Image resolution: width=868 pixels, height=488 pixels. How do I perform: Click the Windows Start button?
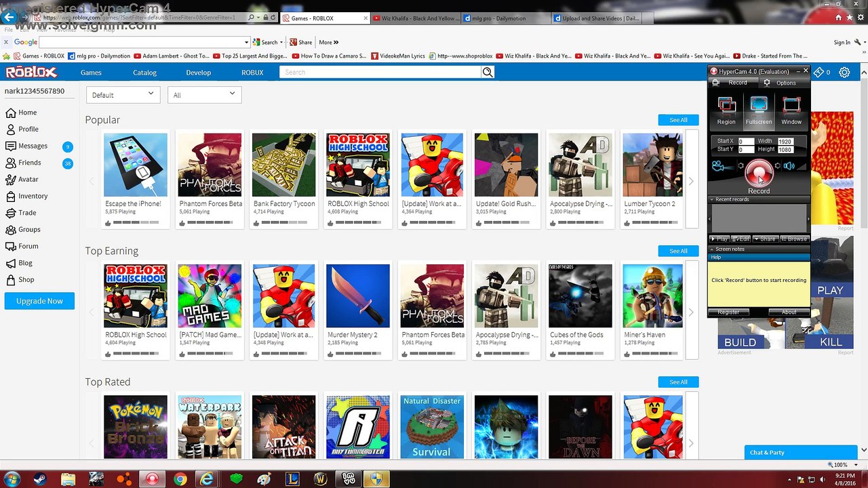tap(12, 479)
